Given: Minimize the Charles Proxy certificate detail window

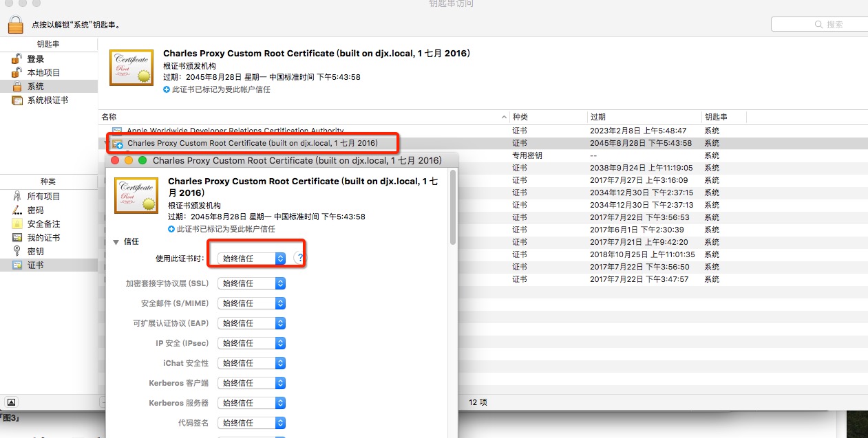Looking at the screenshot, I should click(128, 160).
